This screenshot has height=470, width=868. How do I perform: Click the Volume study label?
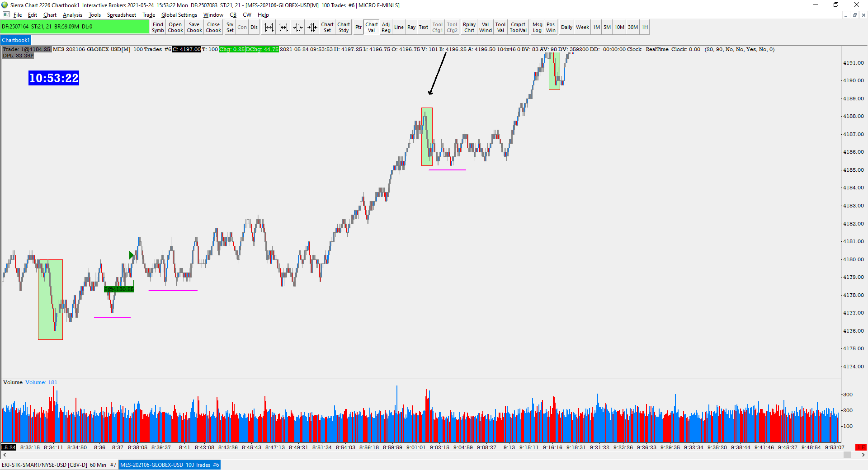click(x=13, y=382)
